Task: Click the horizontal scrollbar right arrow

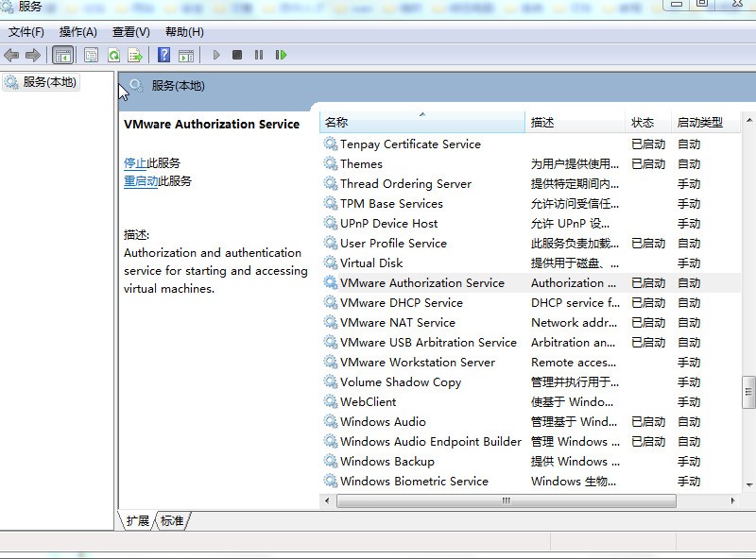Action: (x=733, y=500)
